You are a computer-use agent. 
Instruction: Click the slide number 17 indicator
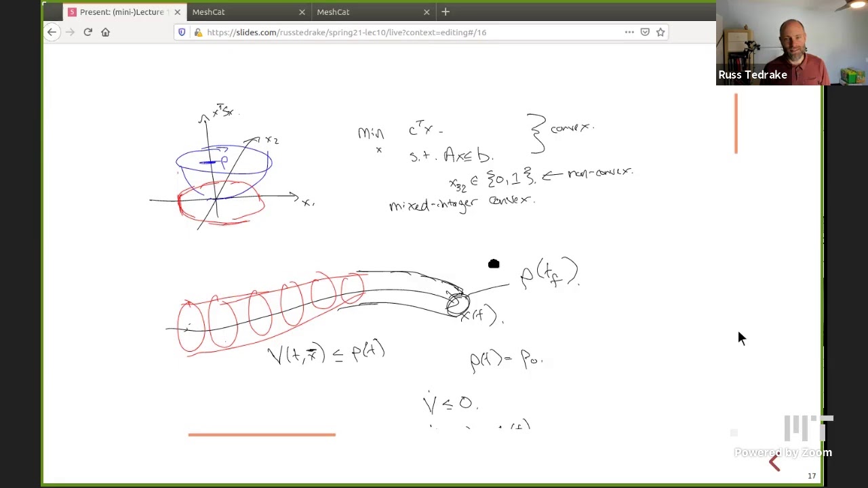coord(812,476)
